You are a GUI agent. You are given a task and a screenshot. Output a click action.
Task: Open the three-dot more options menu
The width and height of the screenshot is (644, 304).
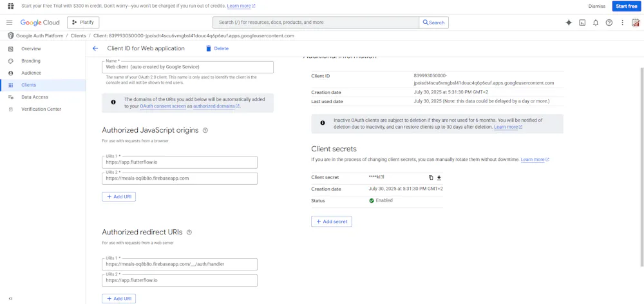coord(622,23)
